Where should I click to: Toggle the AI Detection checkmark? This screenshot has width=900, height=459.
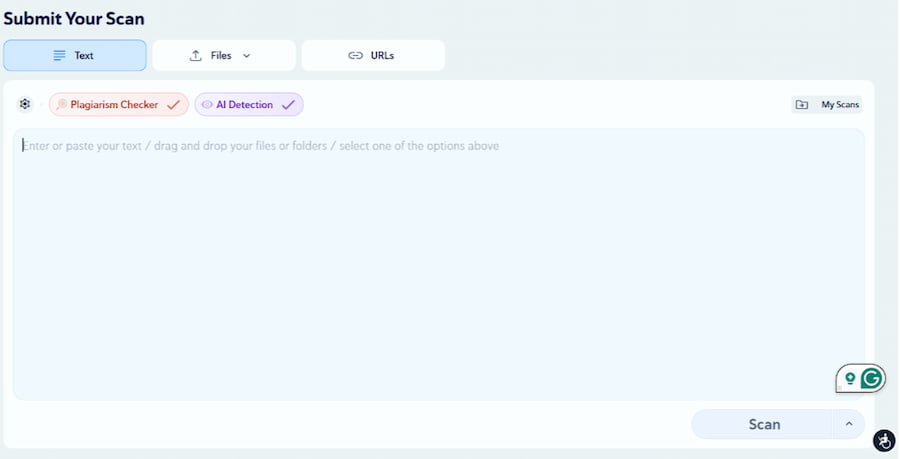[x=288, y=104]
